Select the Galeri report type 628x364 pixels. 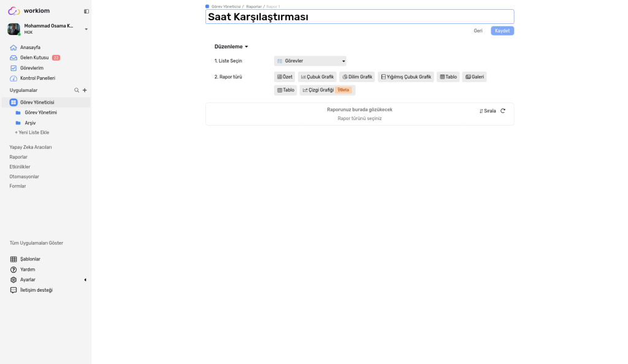474,77
